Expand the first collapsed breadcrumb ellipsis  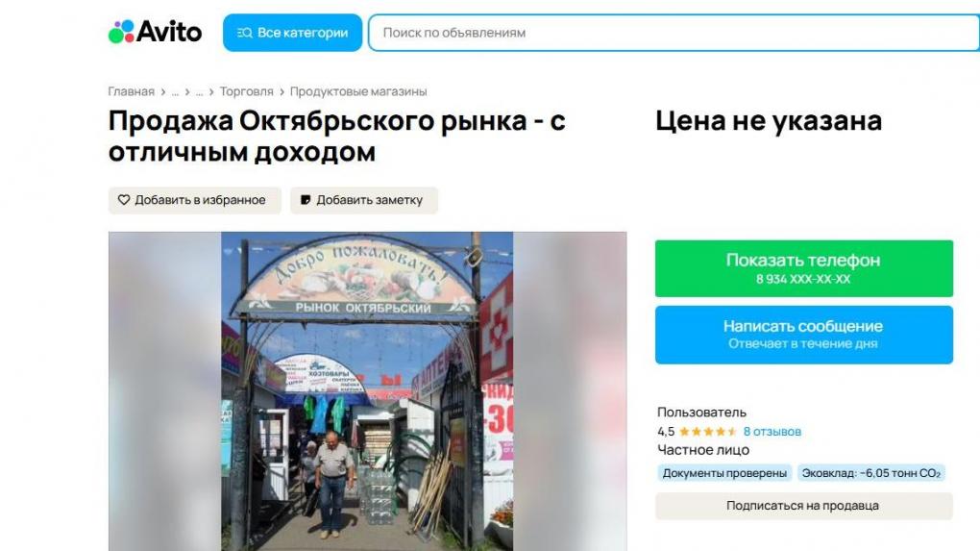click(x=175, y=91)
